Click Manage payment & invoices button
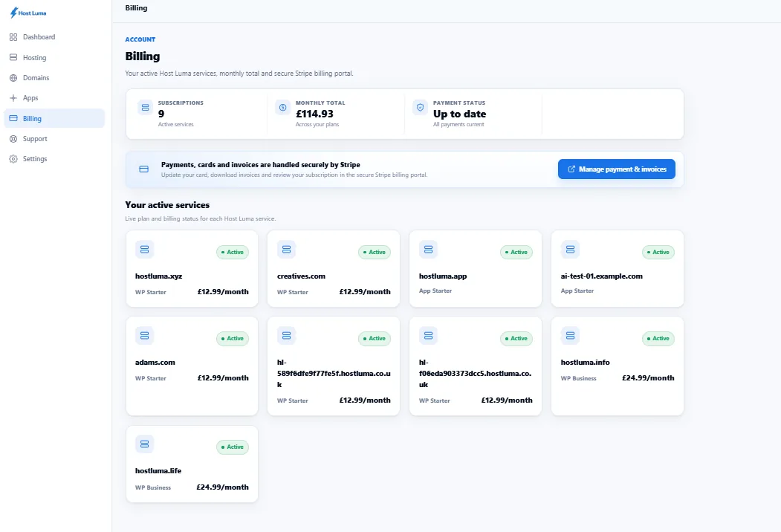This screenshot has height=532, width=781. [617, 169]
